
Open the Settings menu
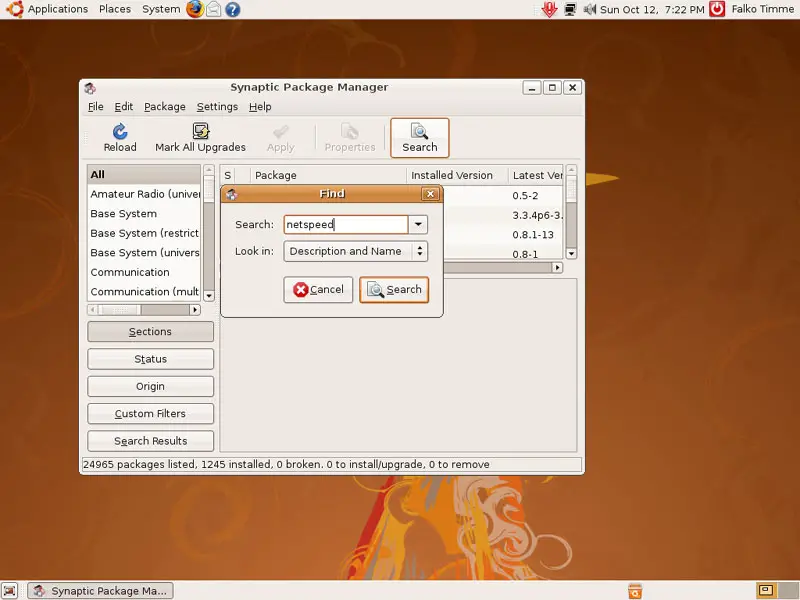(217, 107)
